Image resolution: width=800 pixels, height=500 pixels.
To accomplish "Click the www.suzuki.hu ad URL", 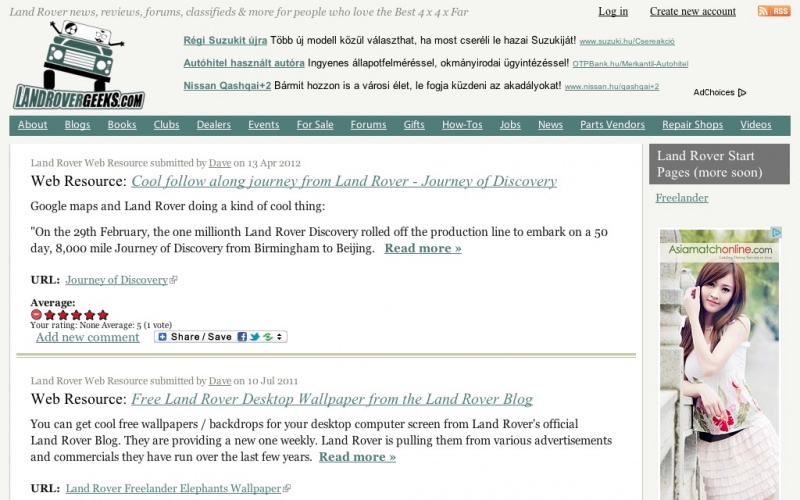I will point(627,41).
